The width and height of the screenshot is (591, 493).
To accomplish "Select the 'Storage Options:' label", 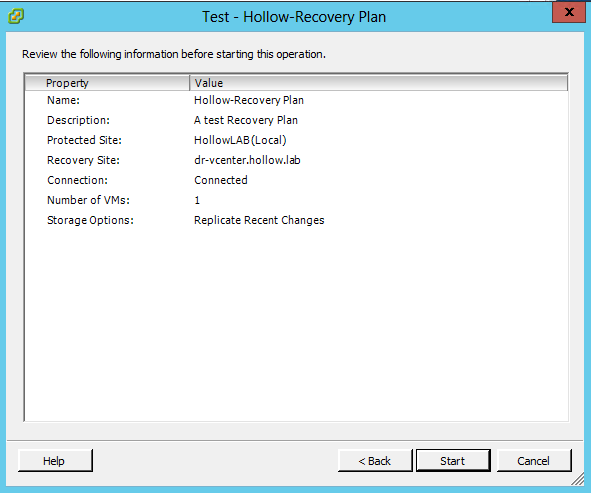I will [x=90, y=220].
